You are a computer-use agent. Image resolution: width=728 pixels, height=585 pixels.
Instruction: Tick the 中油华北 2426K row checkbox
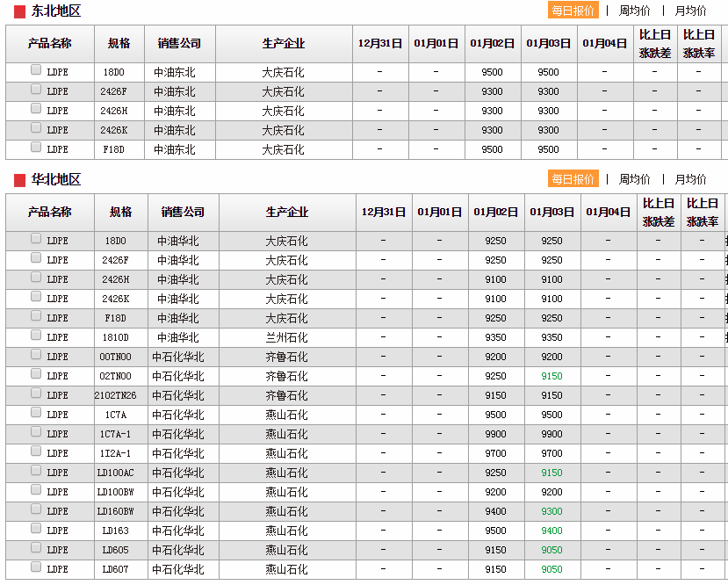point(36,296)
